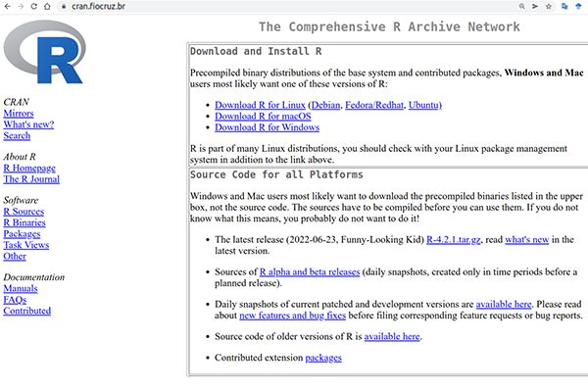Bookmark this page with the star icon
588x391 pixels.
pyautogui.click(x=549, y=7)
